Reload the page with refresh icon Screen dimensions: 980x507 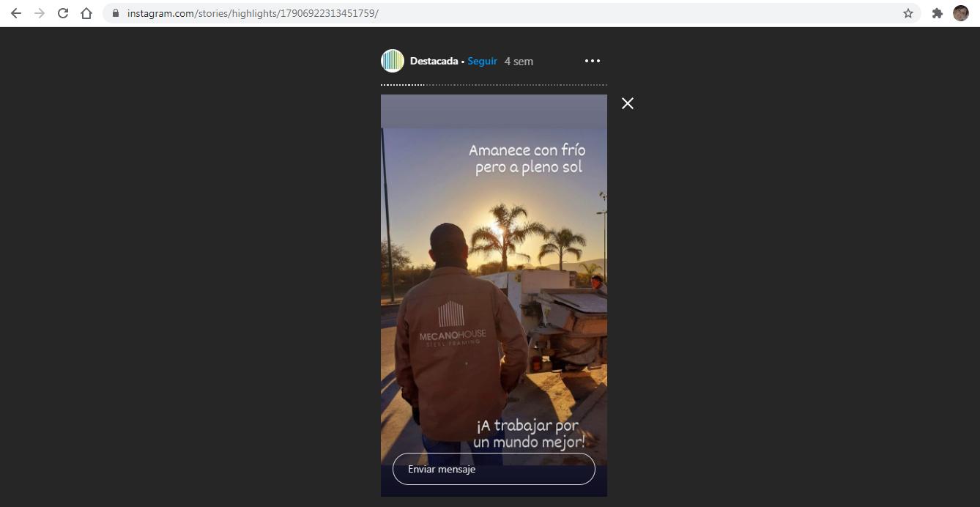[x=63, y=13]
